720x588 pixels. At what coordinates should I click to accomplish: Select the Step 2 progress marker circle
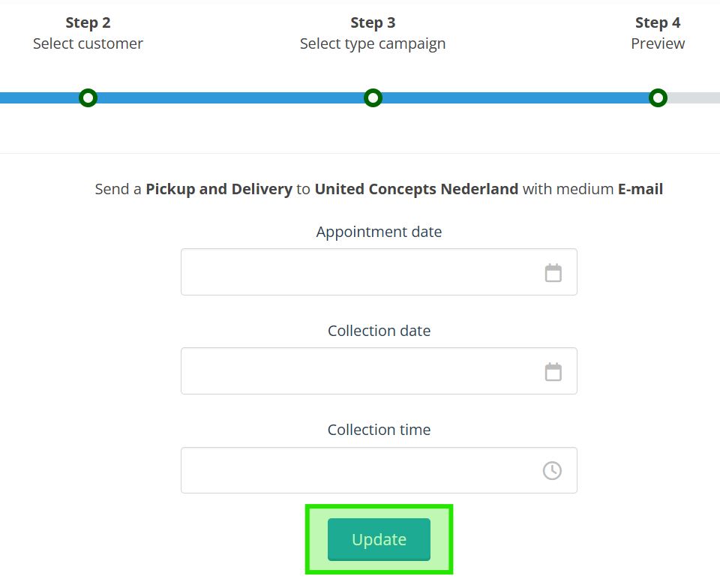click(x=88, y=97)
